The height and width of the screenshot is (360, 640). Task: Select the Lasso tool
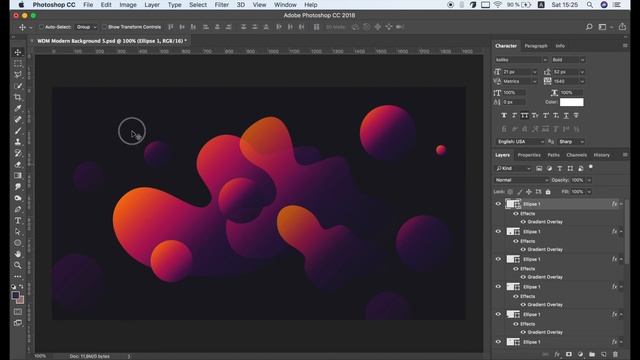(18, 75)
